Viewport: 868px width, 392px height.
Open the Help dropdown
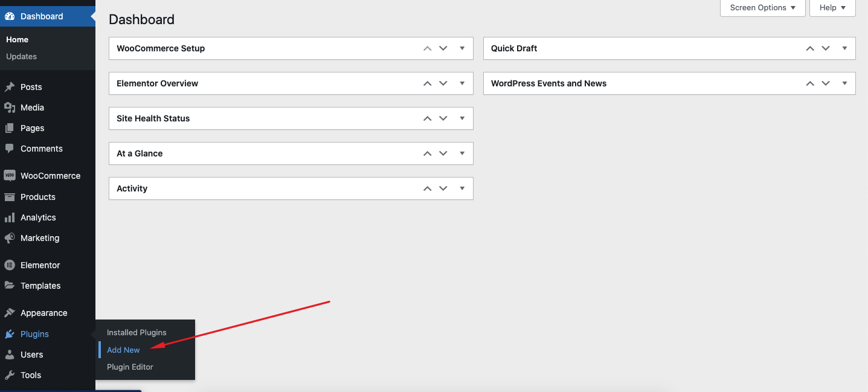[x=832, y=7]
